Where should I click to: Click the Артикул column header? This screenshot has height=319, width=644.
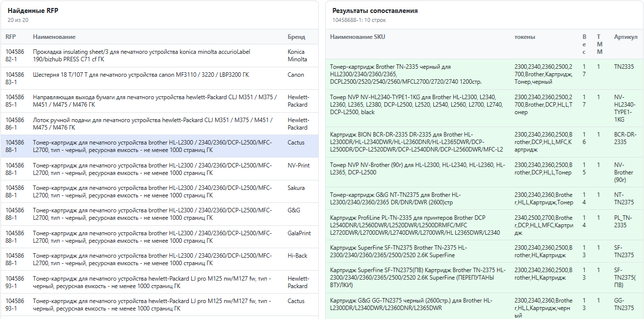coord(626,37)
